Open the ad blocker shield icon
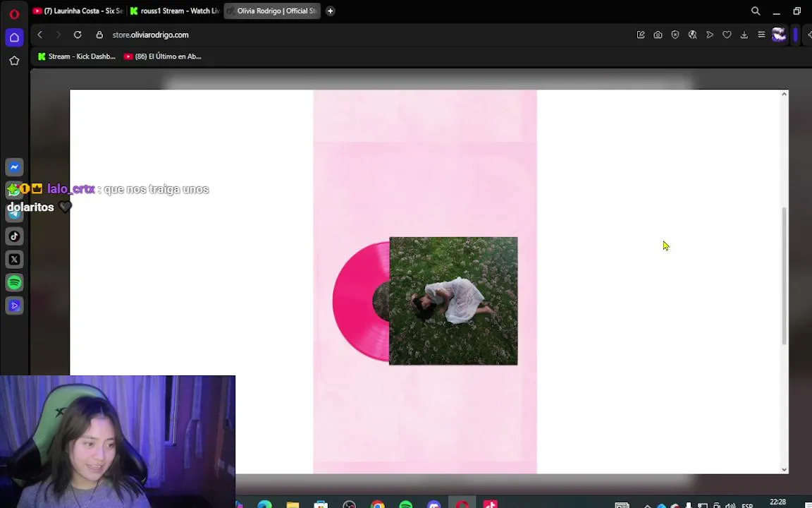Image resolution: width=812 pixels, height=508 pixels. click(675, 35)
